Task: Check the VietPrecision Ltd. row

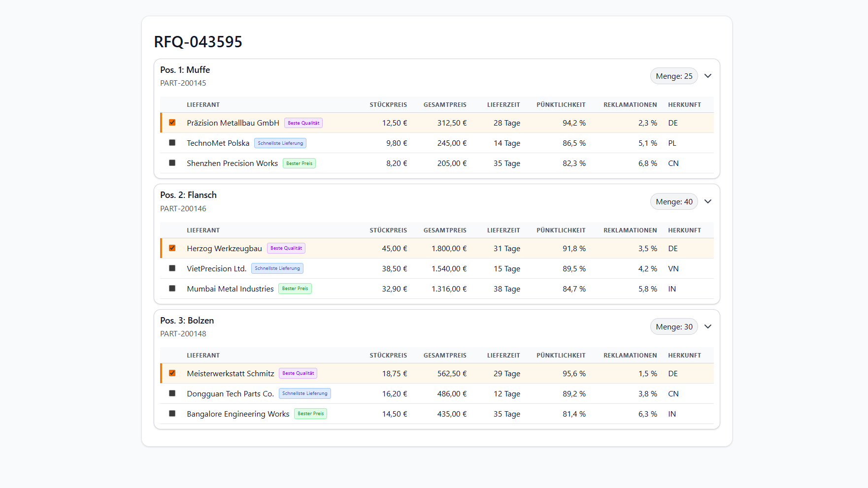Action: (x=172, y=268)
